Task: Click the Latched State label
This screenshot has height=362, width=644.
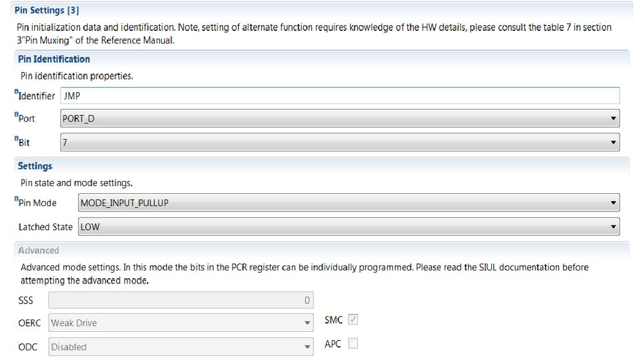Action: pyautogui.click(x=45, y=227)
